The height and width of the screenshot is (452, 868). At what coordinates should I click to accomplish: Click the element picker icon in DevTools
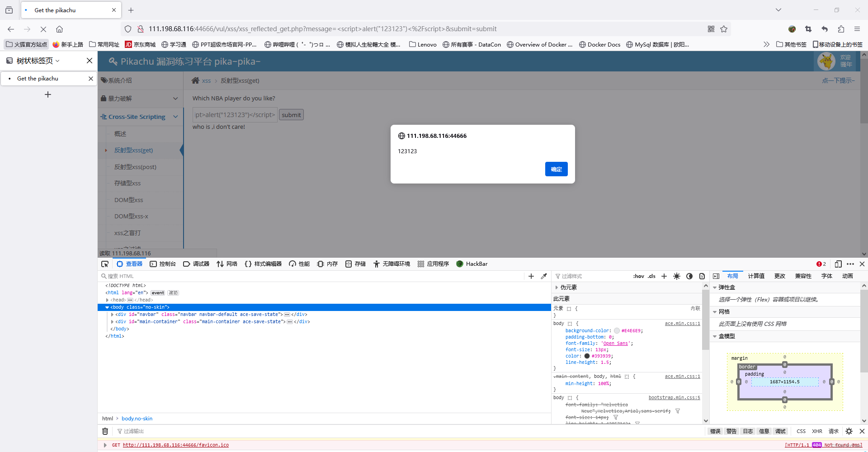click(x=105, y=264)
